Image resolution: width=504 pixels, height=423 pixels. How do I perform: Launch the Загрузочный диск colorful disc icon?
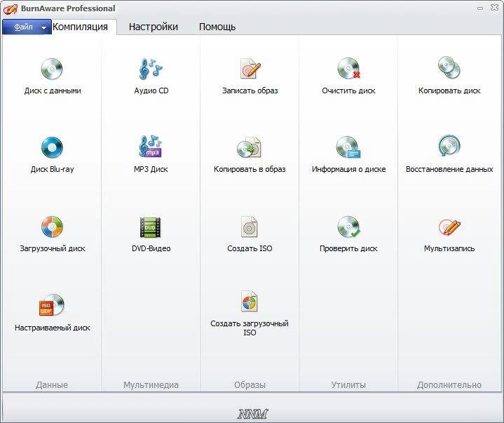tap(52, 227)
